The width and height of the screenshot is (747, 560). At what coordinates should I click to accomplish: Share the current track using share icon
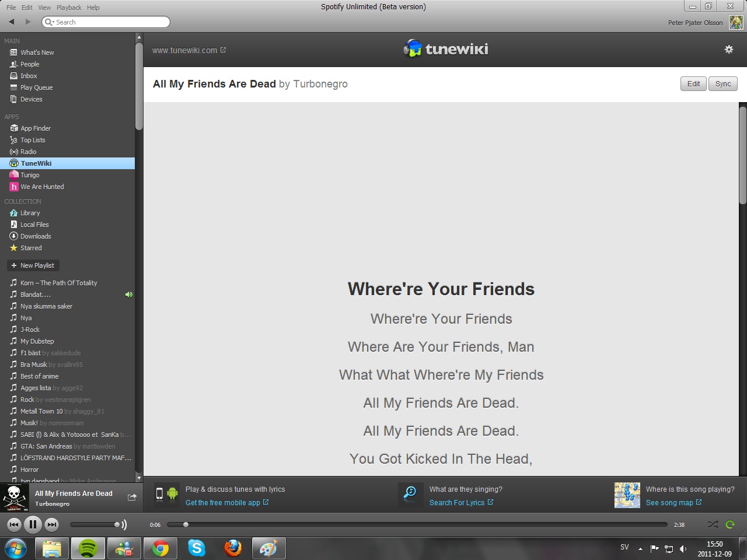click(132, 497)
